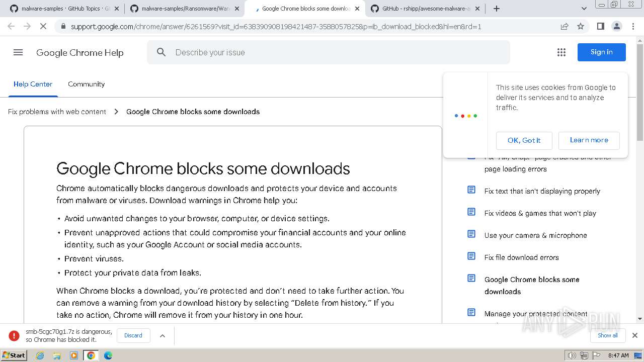Open the Fix problems with web content breadcrumb

coord(57,112)
